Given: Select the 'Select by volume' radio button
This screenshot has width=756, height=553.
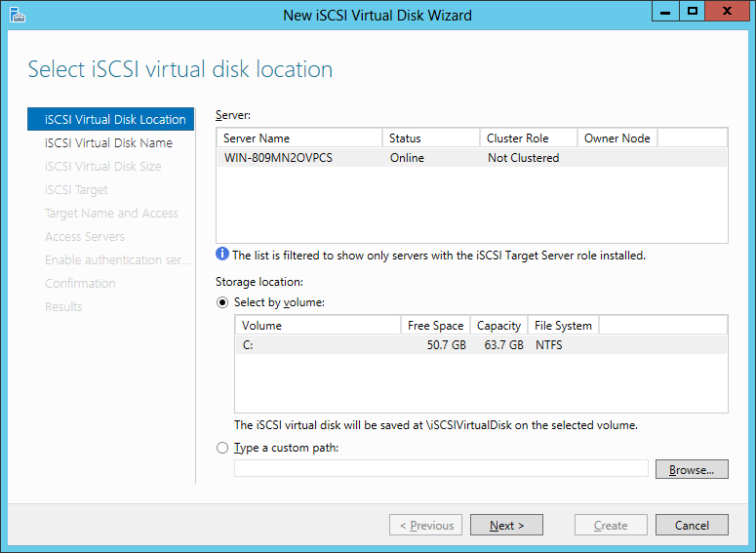Looking at the screenshot, I should coord(222,302).
